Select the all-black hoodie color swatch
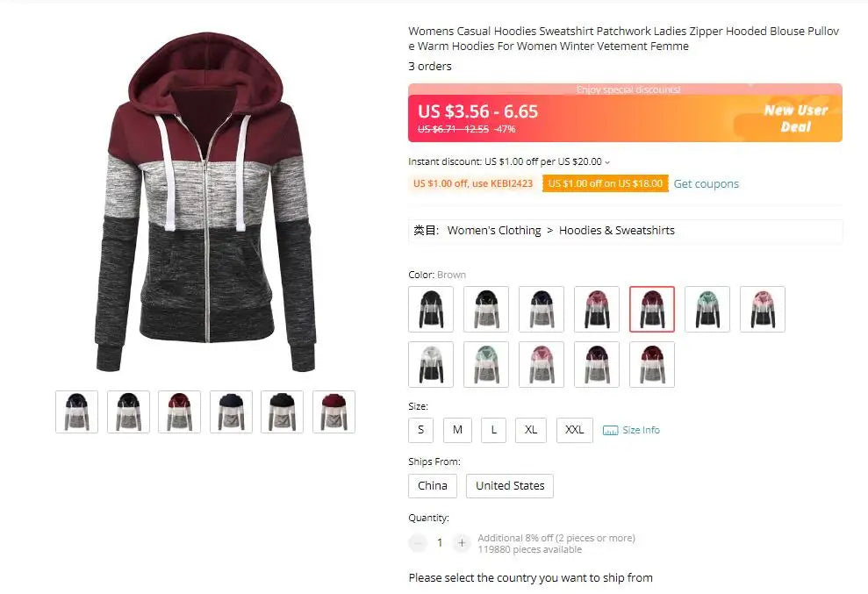The height and width of the screenshot is (594, 868). pyautogui.click(x=431, y=310)
